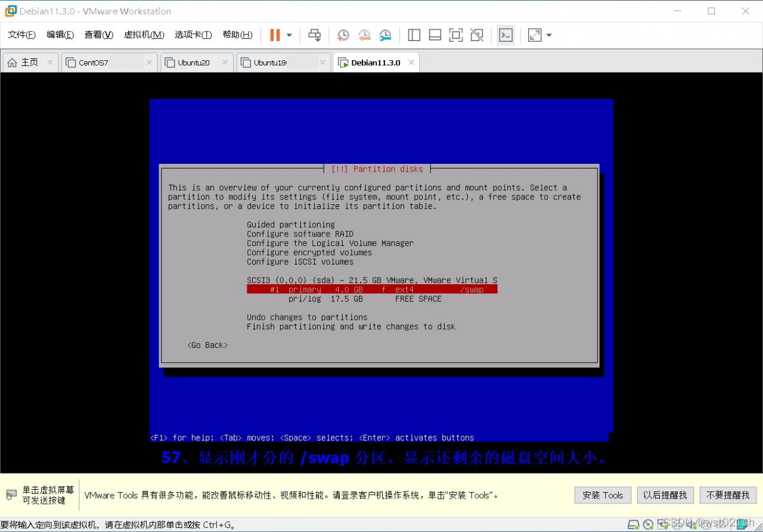Select Configure software RAID

[300, 234]
